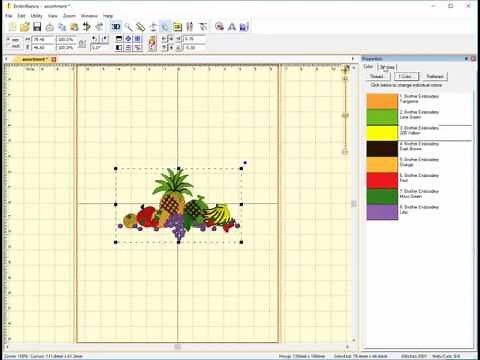Image resolution: width=480 pixels, height=360 pixels.
Task: Open the Zoom menu
Action: click(x=69, y=16)
